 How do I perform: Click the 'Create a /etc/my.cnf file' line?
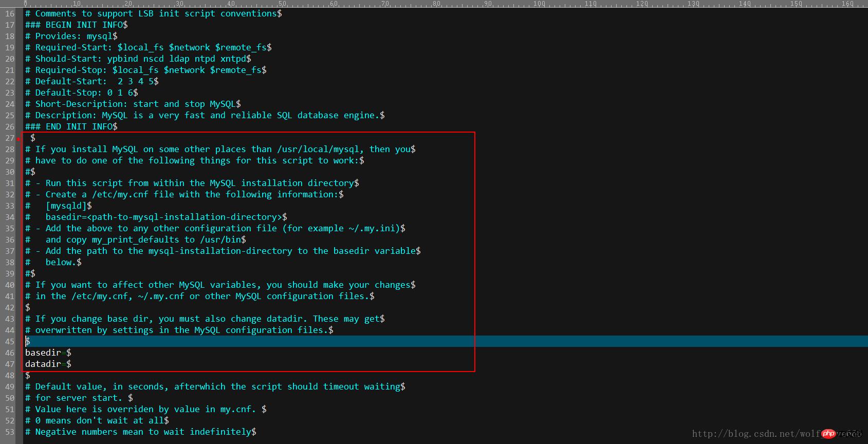(x=184, y=194)
